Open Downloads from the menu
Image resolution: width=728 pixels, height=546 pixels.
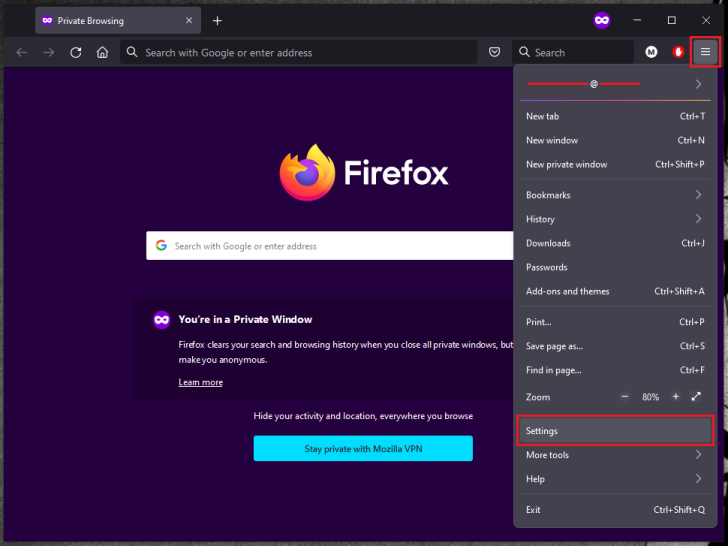(615, 243)
